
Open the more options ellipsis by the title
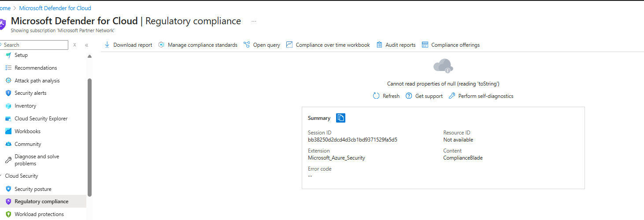point(254,21)
